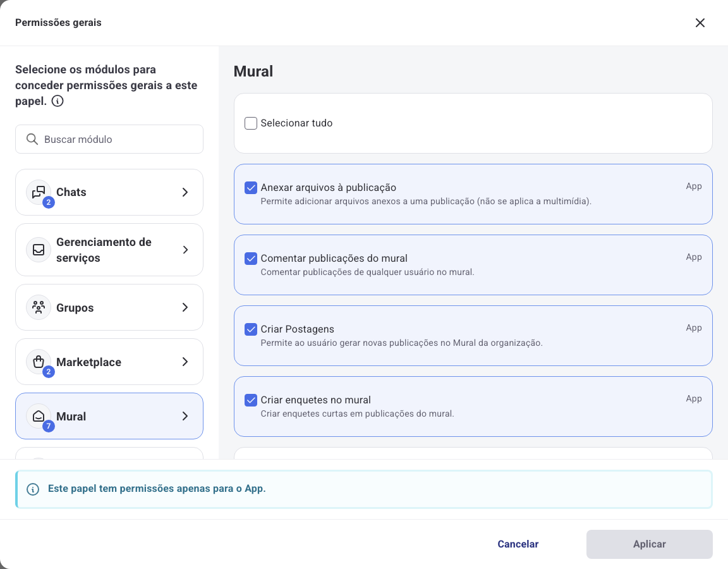Click the Mural module icon
728x569 pixels.
click(39, 416)
